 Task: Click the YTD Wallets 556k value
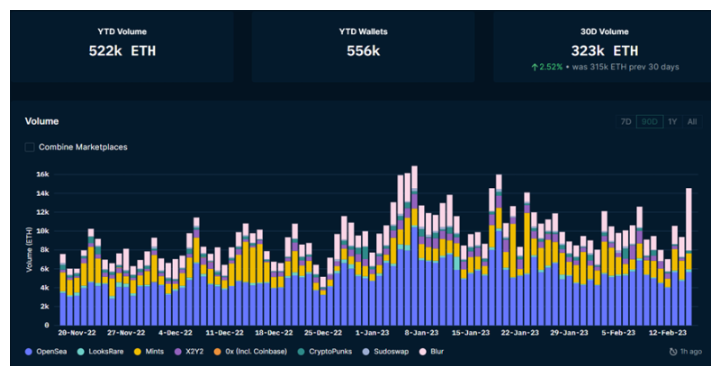click(363, 51)
